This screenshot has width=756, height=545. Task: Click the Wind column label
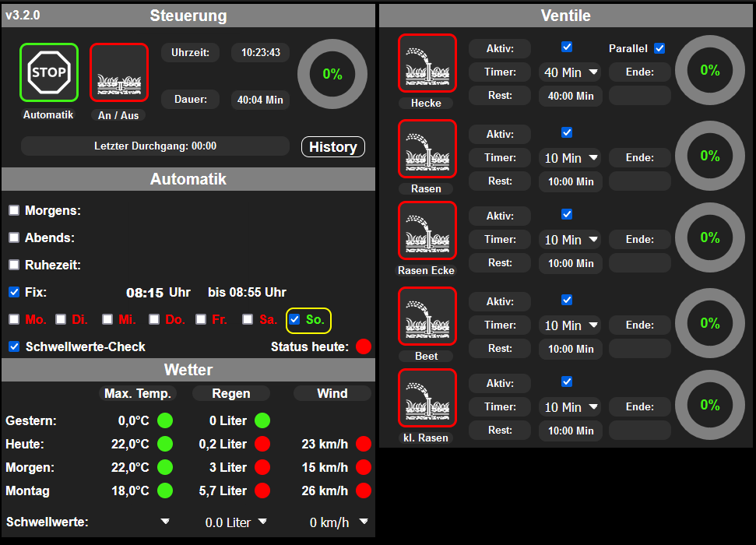tap(332, 393)
